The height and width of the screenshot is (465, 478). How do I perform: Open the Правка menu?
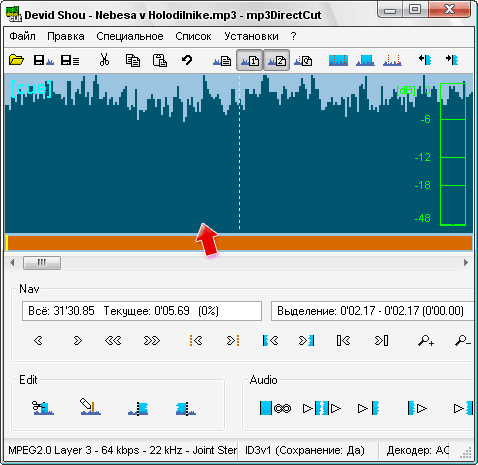click(66, 36)
